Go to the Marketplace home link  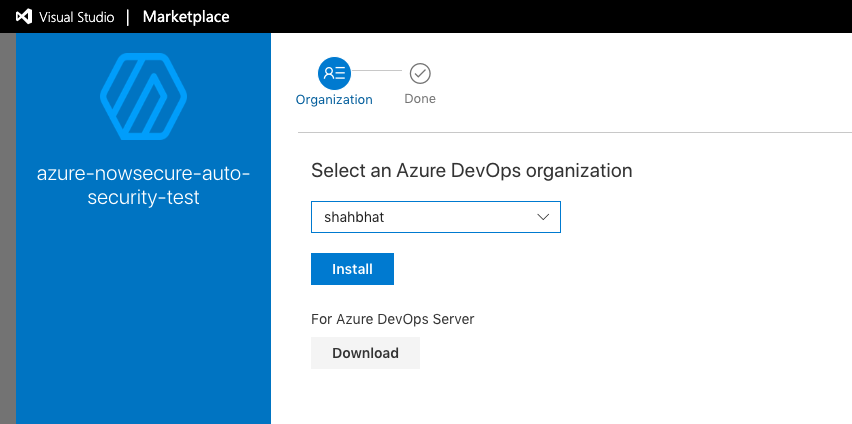coord(186,17)
